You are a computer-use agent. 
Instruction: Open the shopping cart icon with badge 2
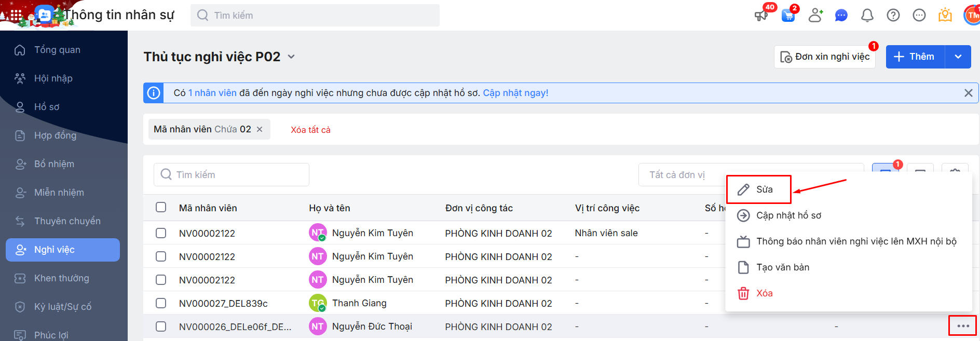click(788, 15)
